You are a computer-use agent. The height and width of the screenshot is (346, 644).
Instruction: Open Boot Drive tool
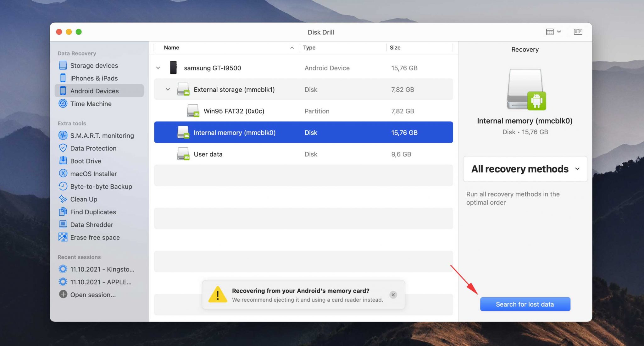(x=99, y=161)
